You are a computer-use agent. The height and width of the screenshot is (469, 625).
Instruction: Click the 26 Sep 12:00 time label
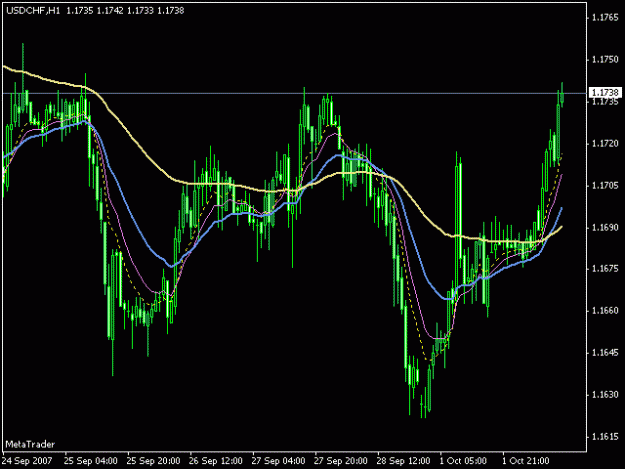tap(216, 461)
